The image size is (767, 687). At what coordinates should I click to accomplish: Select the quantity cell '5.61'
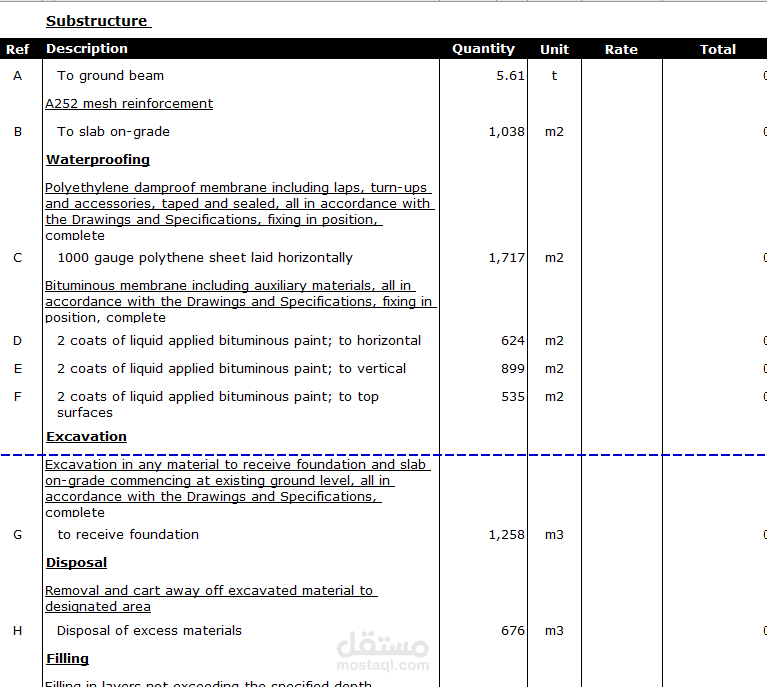point(510,75)
